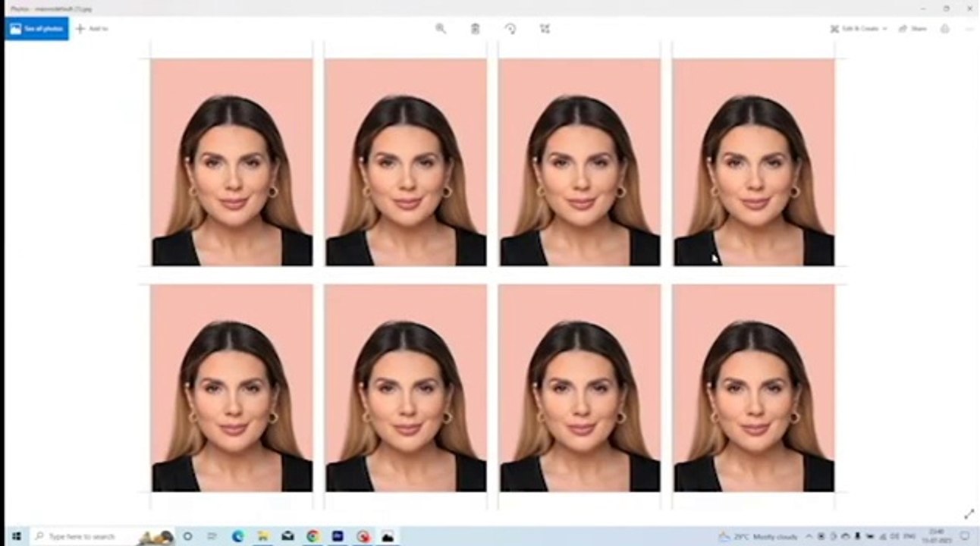Click the Cortana circle icon
The width and height of the screenshot is (980, 546).
(187, 536)
